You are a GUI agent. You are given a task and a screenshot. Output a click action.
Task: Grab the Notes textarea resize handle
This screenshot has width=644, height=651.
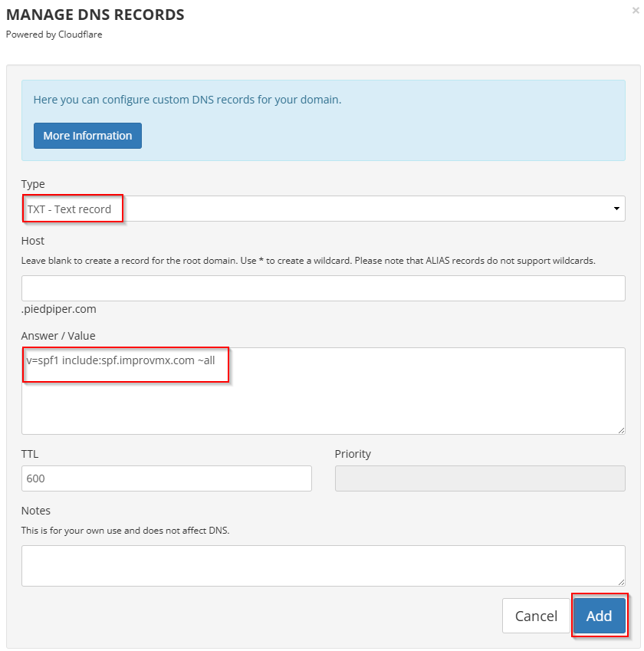pyautogui.click(x=621, y=582)
